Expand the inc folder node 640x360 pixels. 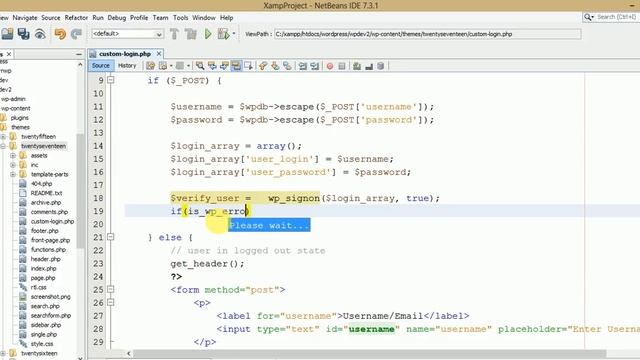pos(13,165)
